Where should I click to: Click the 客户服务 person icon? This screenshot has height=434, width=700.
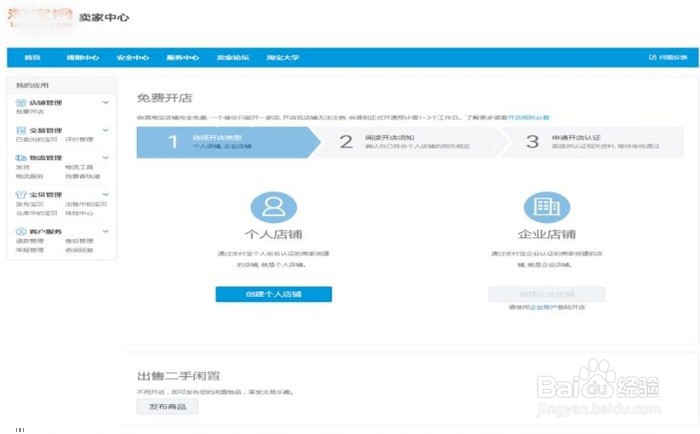pos(21,231)
